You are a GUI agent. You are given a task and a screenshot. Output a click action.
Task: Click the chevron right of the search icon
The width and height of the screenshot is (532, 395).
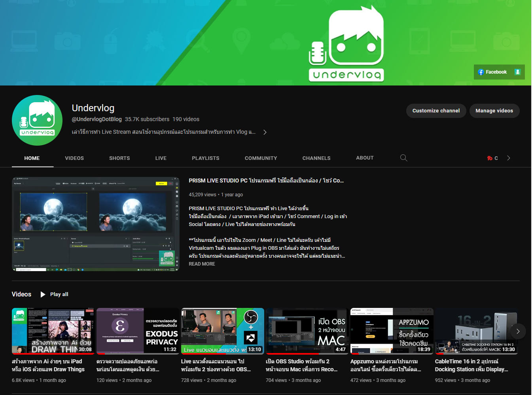click(509, 158)
